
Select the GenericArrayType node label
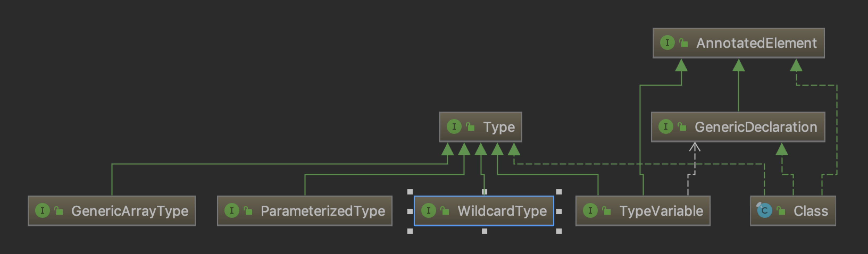(130, 211)
